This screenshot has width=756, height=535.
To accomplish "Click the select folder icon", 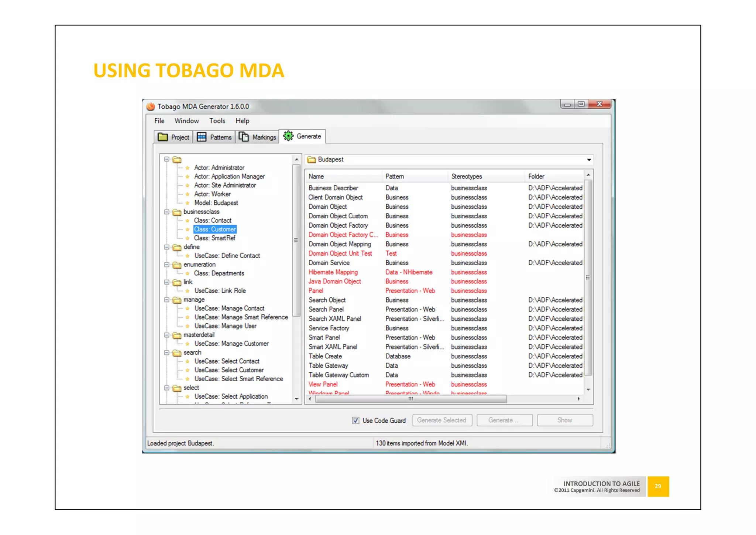I will (177, 388).
